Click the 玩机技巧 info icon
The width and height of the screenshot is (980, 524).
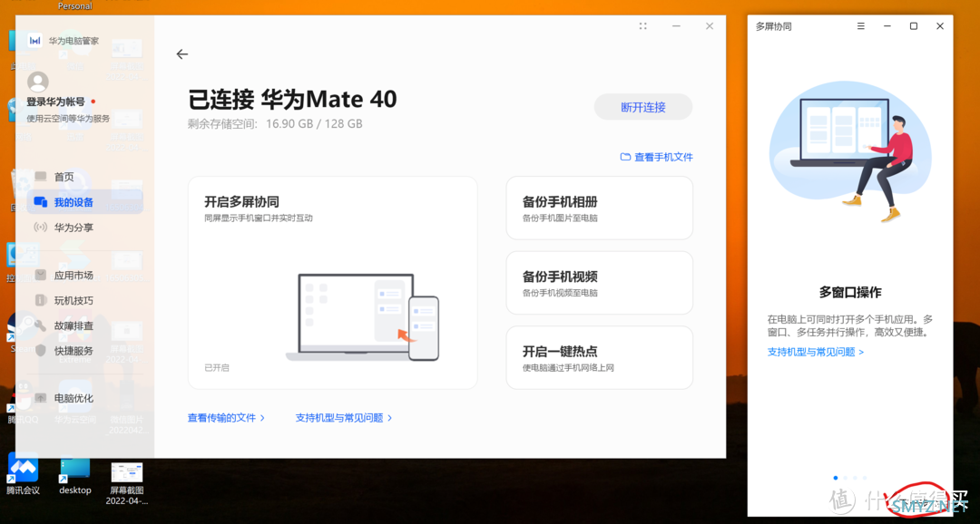click(x=41, y=300)
